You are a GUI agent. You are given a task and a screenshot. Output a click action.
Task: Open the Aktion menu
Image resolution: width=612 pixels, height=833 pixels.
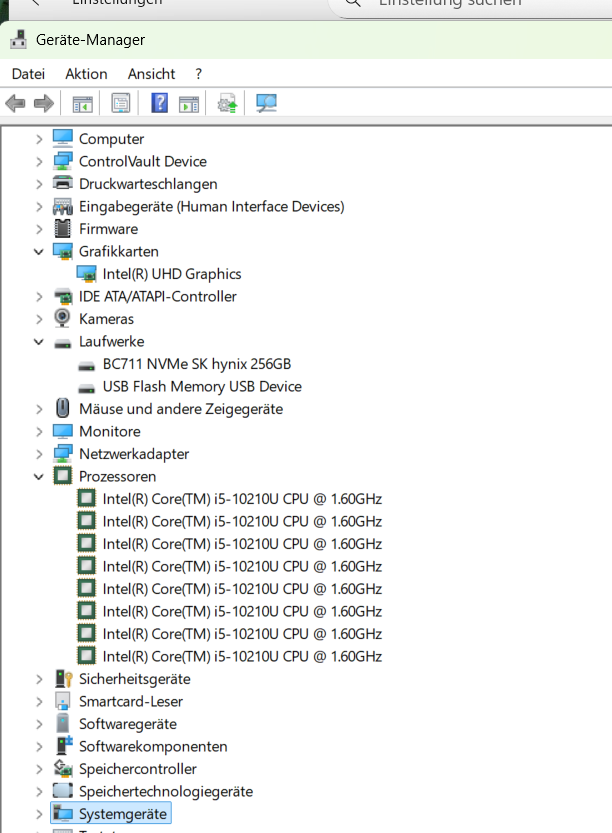tap(86, 74)
